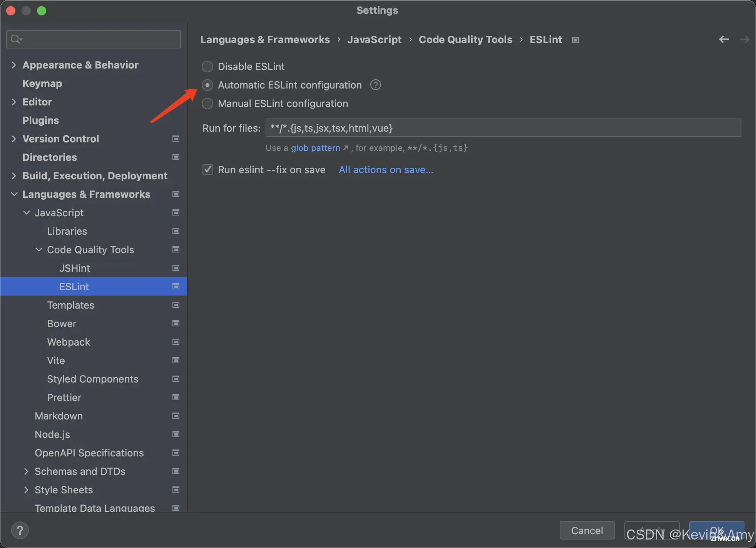Toggle Run eslint --fix on save checkbox
This screenshot has height=548, width=756.
point(207,170)
